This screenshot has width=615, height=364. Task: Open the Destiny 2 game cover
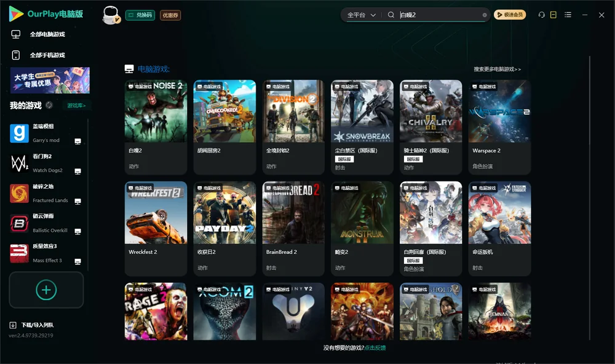coord(293,312)
